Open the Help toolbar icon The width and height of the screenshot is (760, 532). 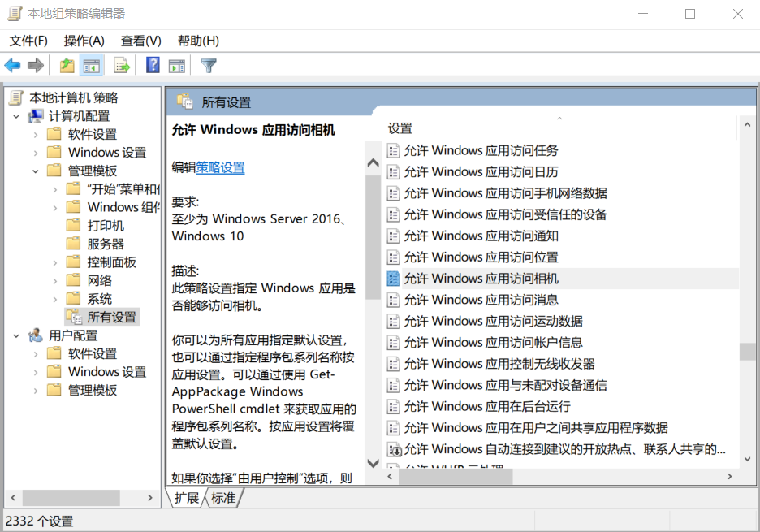tap(153, 65)
